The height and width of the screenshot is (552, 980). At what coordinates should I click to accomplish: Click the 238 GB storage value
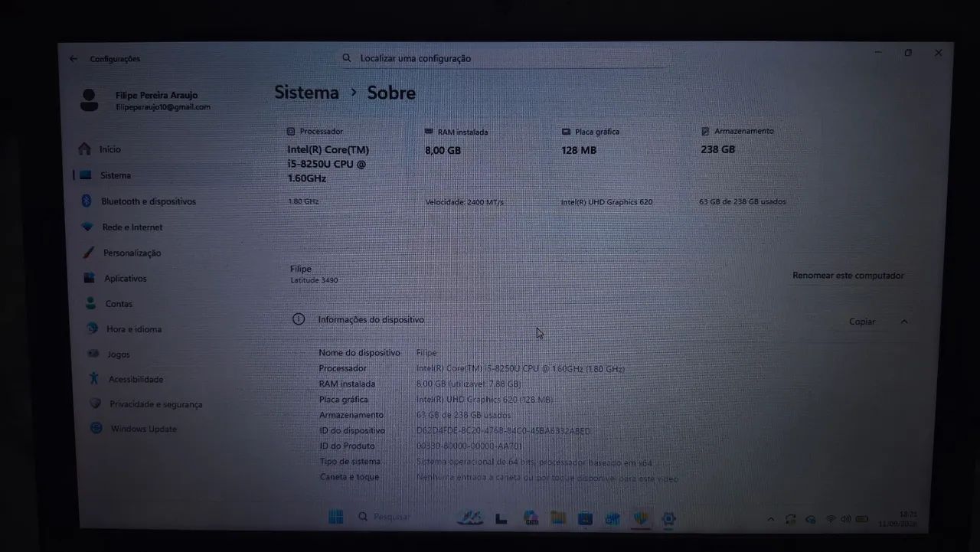(718, 149)
